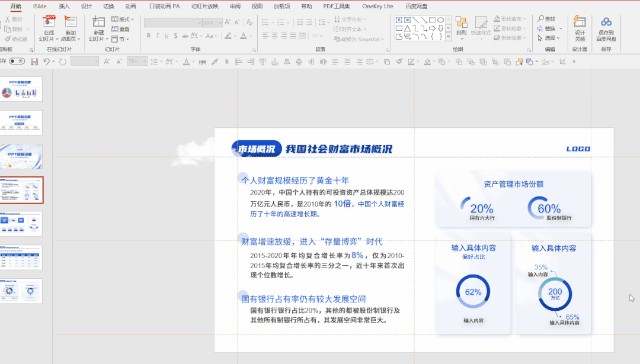The image size is (640, 364).
Task: Click the save floppy disk icon
Action: pyautogui.click(x=34, y=62)
